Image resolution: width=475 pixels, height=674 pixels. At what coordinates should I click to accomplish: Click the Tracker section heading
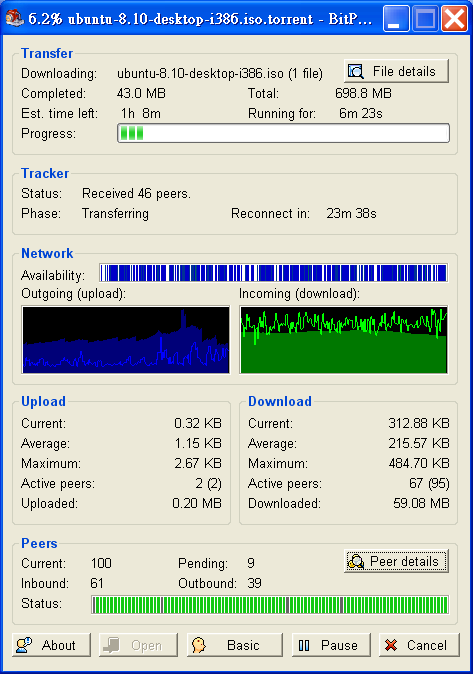click(x=45, y=173)
